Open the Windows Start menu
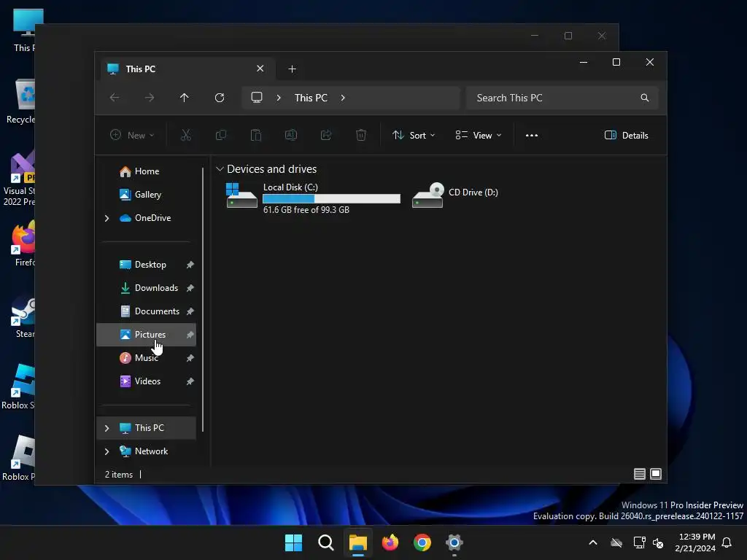747x560 pixels. pos(293,542)
